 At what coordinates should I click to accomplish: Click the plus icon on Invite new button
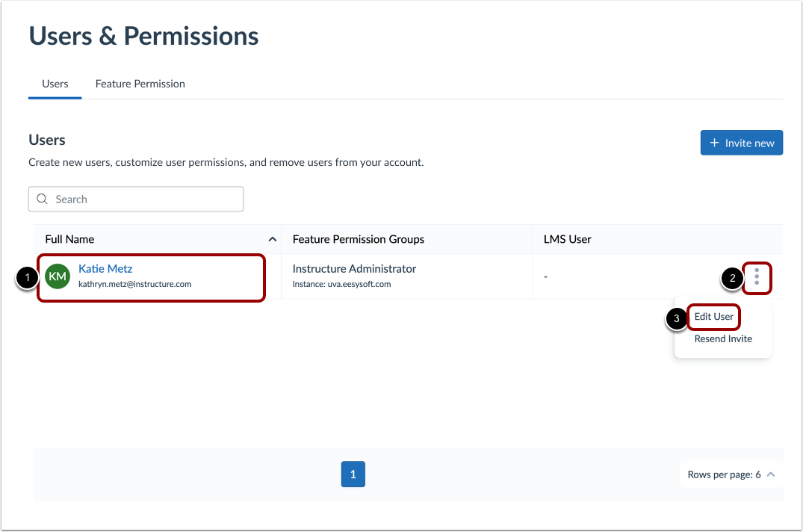(716, 143)
